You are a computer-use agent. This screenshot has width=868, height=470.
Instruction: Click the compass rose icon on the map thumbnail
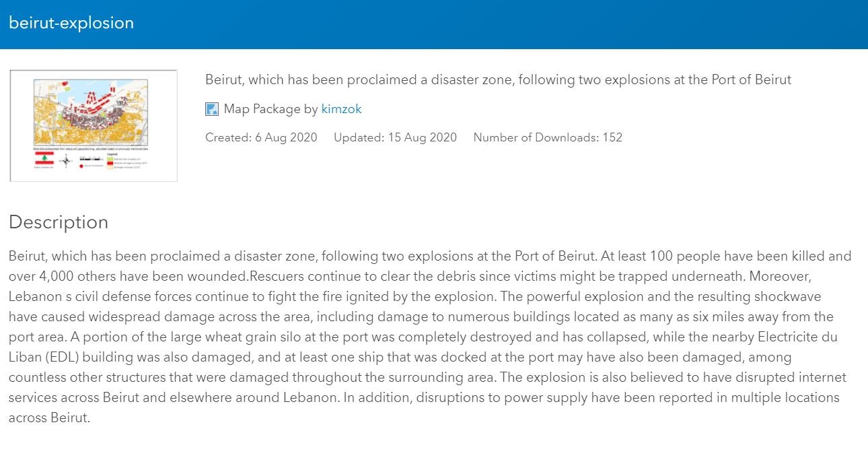pos(66,161)
